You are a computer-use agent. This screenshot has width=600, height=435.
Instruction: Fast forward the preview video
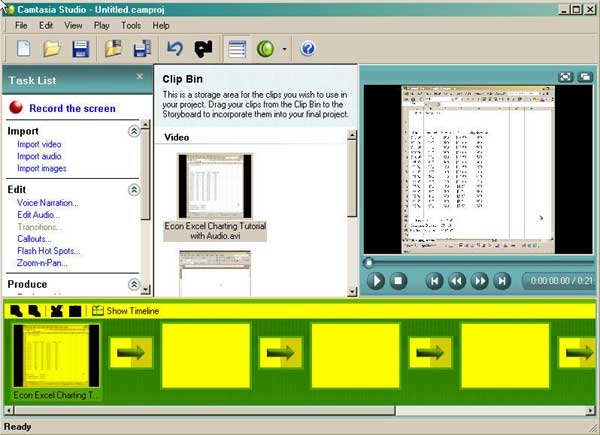479,281
